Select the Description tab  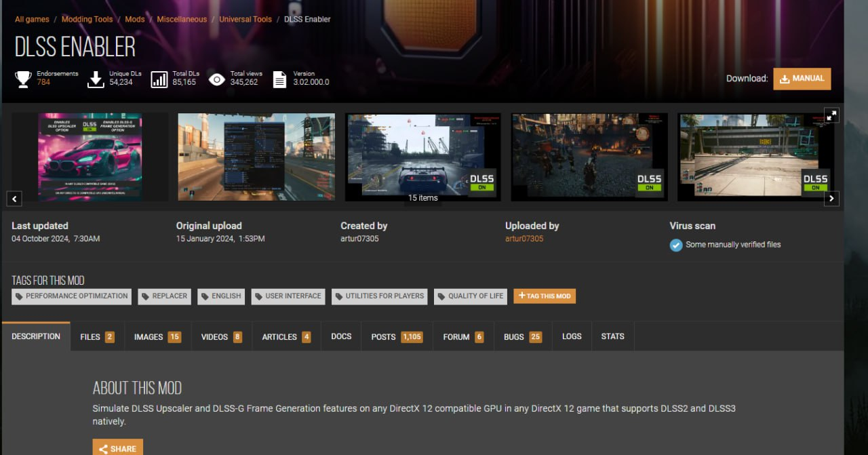tap(36, 336)
